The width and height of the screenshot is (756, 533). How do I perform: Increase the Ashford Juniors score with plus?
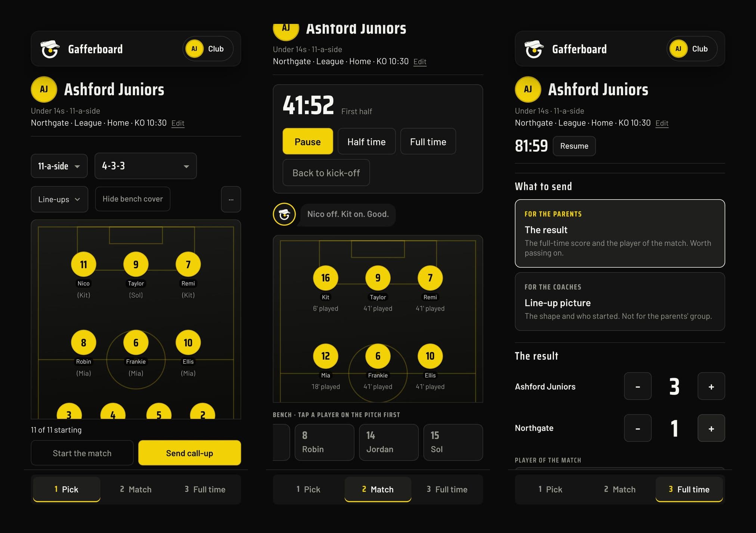point(711,386)
